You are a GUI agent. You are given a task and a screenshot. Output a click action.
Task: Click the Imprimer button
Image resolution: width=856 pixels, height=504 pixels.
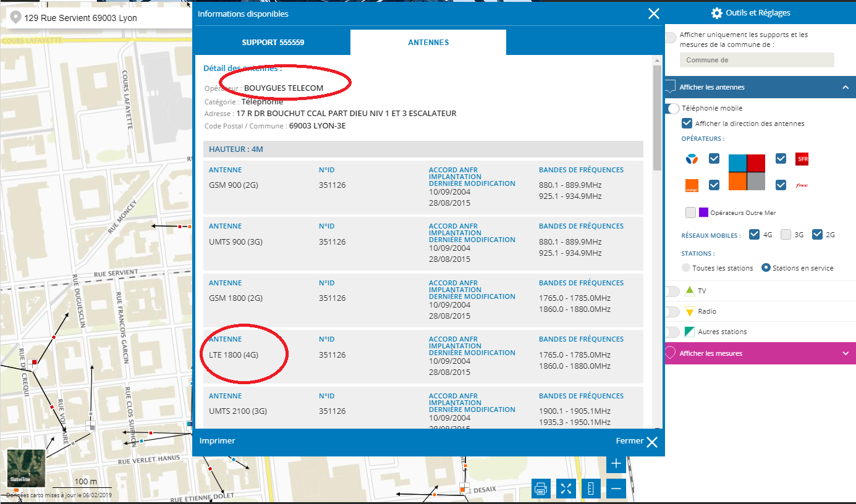point(217,441)
